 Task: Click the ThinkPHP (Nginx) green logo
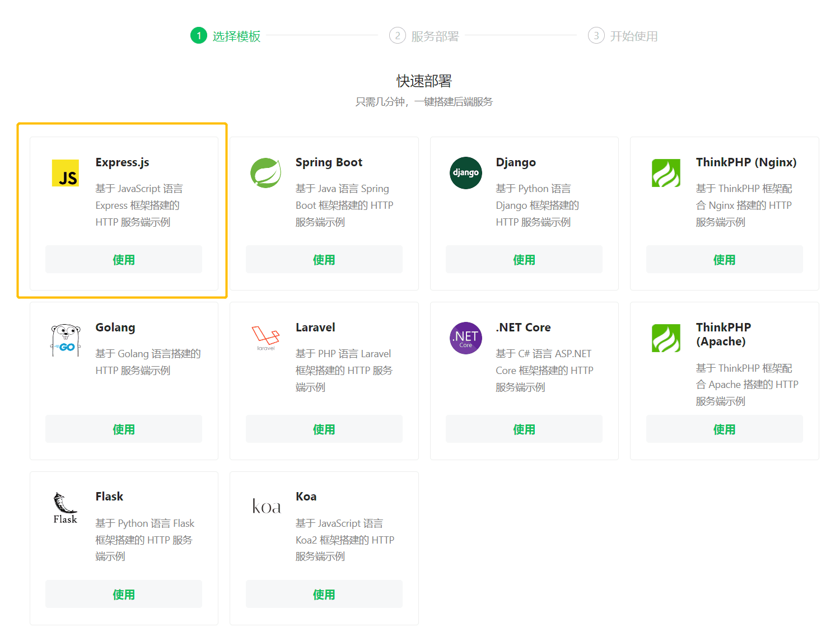pos(666,173)
